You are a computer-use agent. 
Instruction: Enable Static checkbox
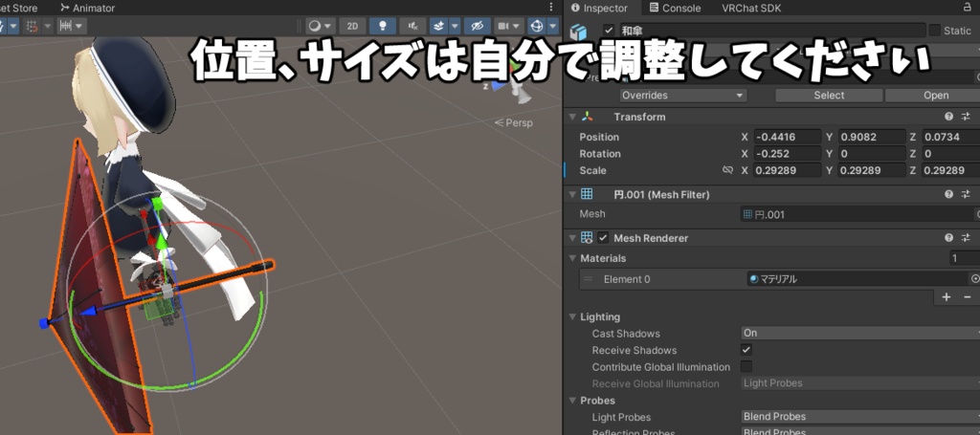pyautogui.click(x=935, y=31)
